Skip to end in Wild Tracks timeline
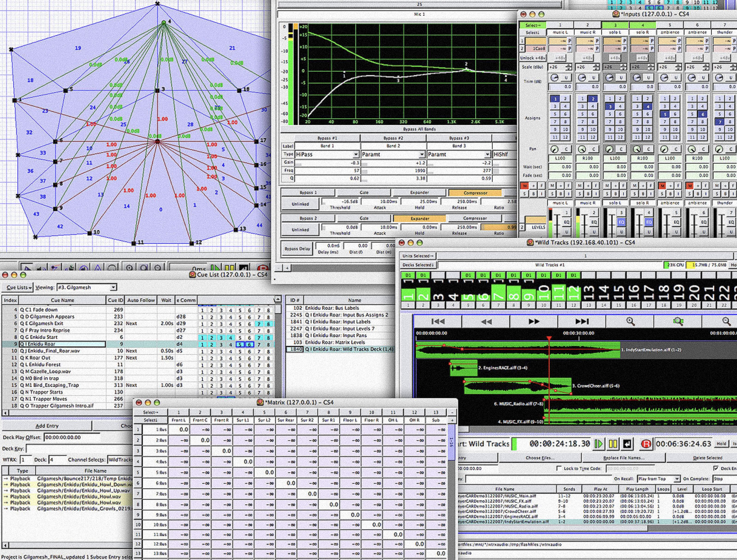737x560 pixels. pyautogui.click(x=582, y=321)
